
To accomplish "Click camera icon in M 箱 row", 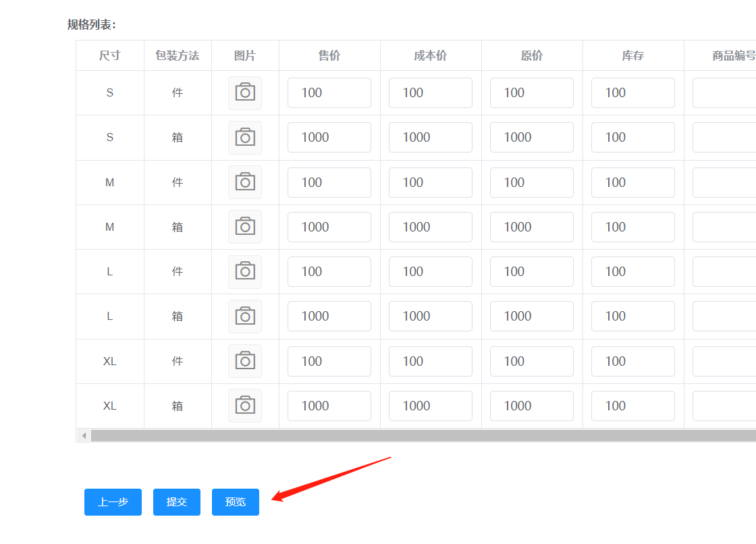I will click(x=245, y=227).
